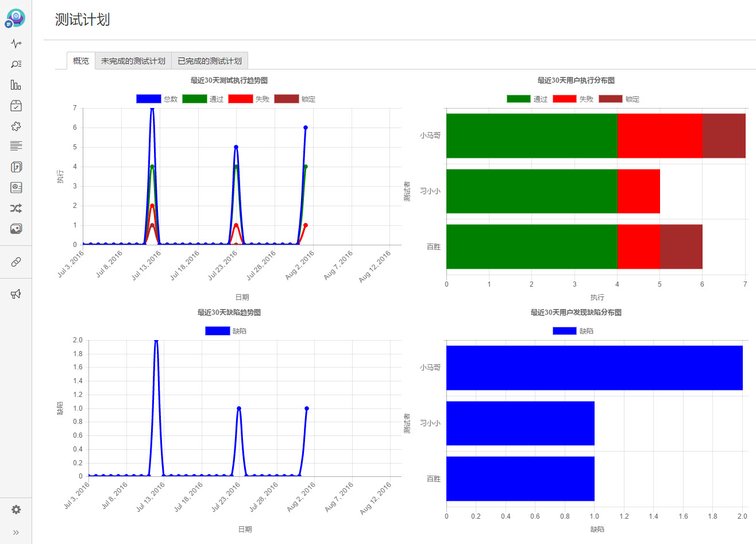The image size is (756, 544).
Task: Click the blue total point at 5 executions
Action: coord(236,147)
